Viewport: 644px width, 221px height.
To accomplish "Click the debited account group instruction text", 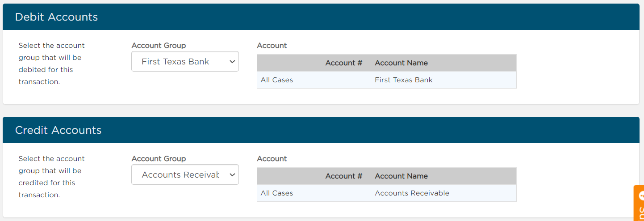I will click(51, 64).
